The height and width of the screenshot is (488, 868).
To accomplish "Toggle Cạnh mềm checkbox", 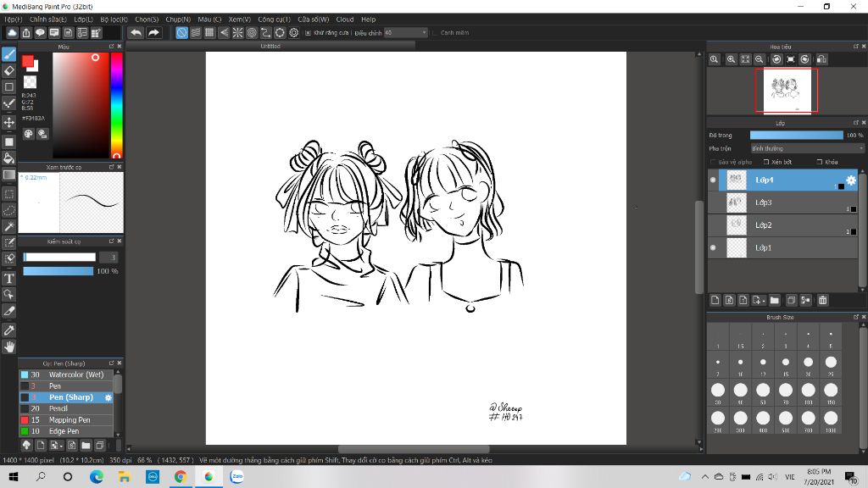I will [435, 33].
